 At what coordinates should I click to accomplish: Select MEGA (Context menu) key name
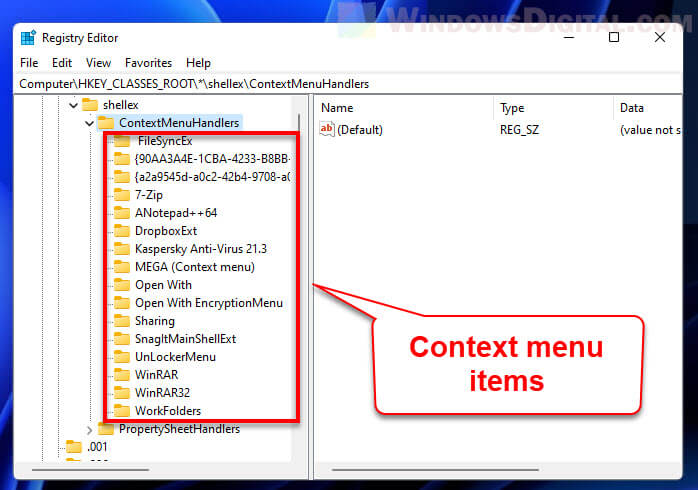click(195, 267)
